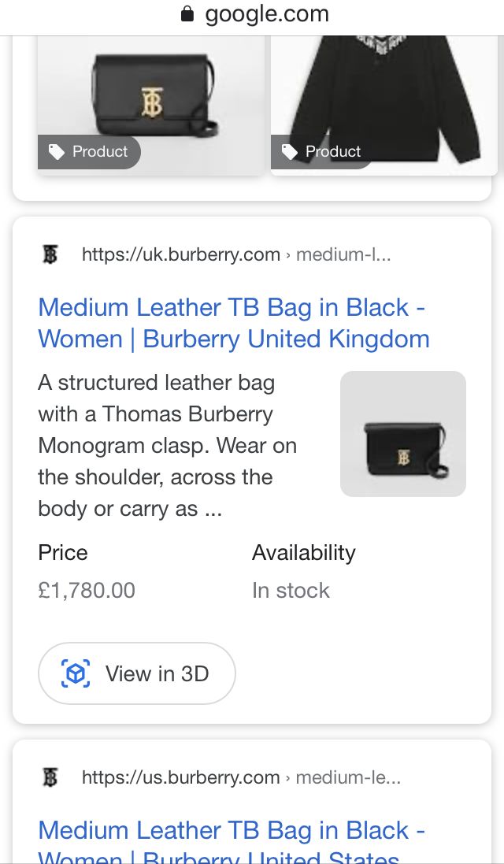Open the https://uk.burberry.com URL
The height and width of the screenshot is (864, 504).
pos(181,254)
